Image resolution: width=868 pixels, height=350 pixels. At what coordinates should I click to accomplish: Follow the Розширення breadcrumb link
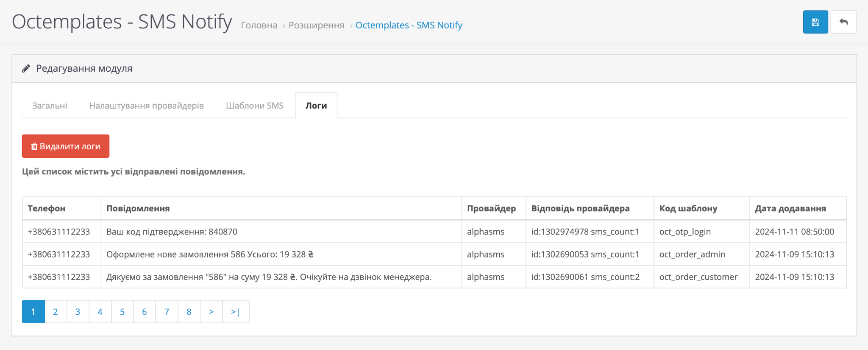316,25
